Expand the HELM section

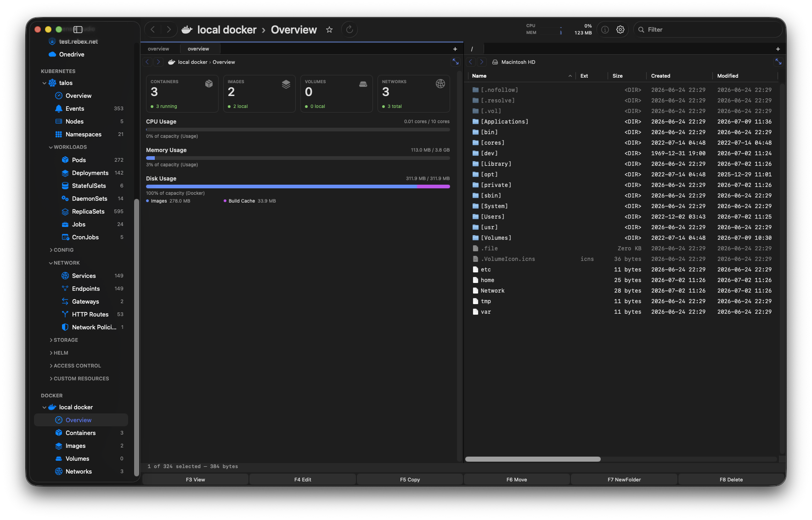[x=51, y=353]
